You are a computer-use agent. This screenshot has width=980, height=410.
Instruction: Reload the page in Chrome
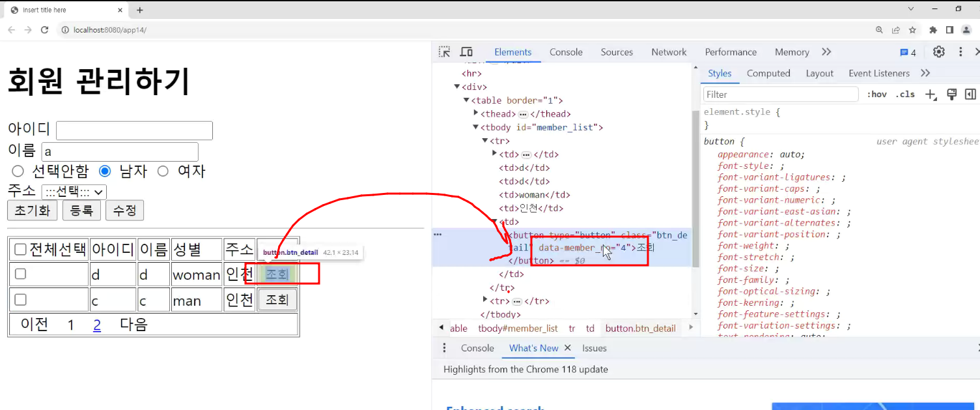click(x=44, y=30)
